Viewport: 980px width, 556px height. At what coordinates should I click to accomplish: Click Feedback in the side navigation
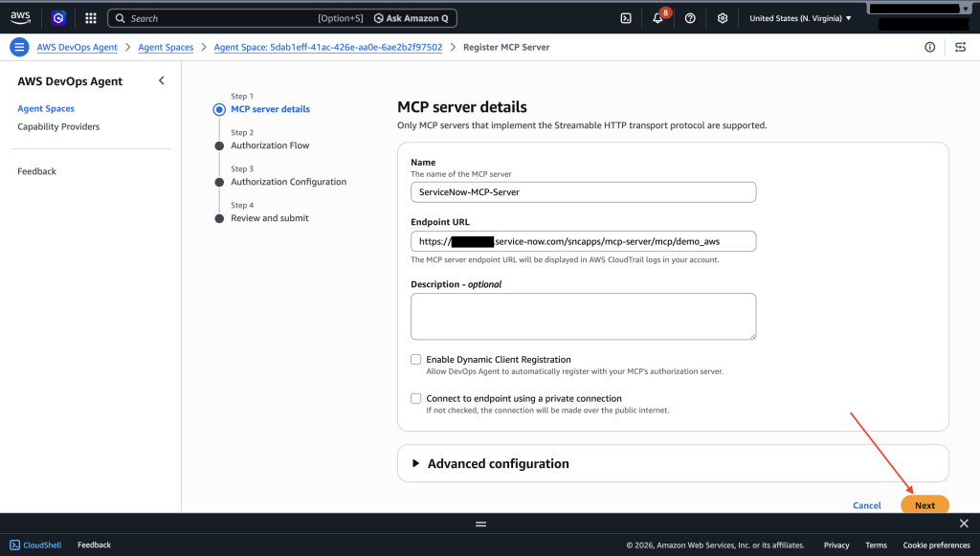36,171
